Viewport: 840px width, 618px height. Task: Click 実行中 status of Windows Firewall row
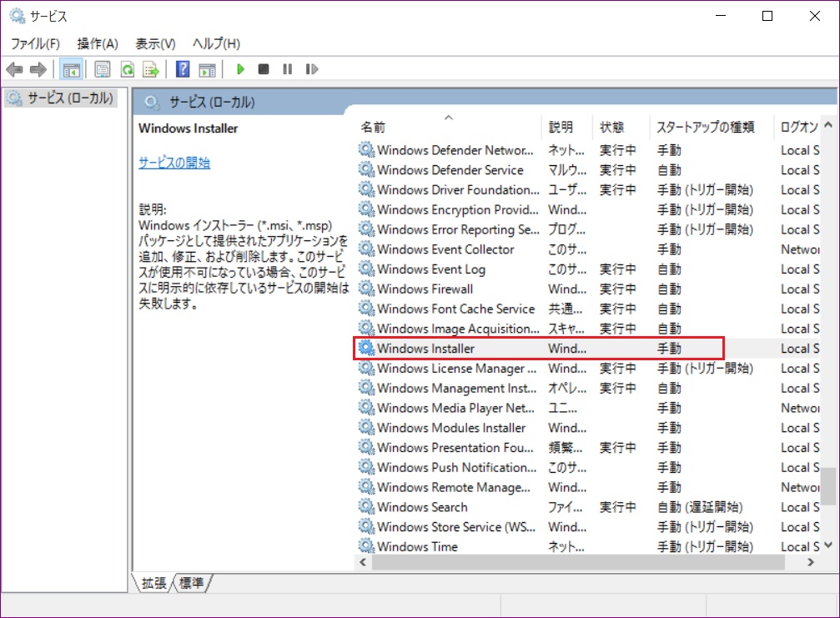(617, 289)
